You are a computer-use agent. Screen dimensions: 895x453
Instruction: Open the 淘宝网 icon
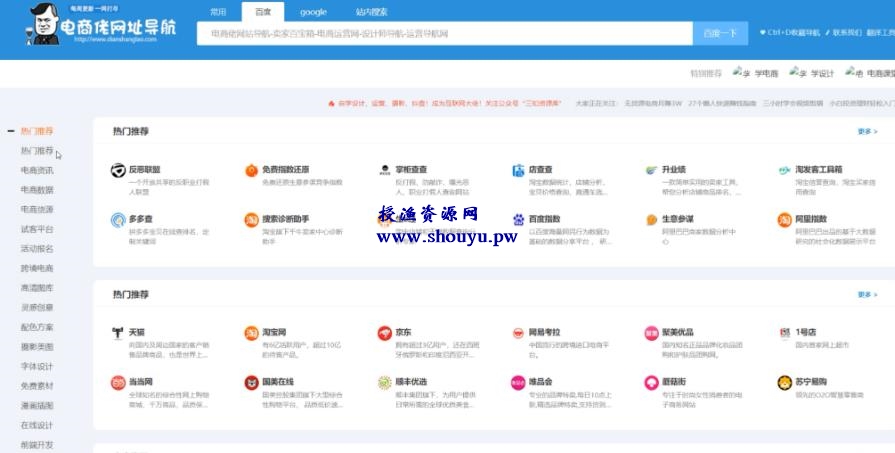(252, 333)
